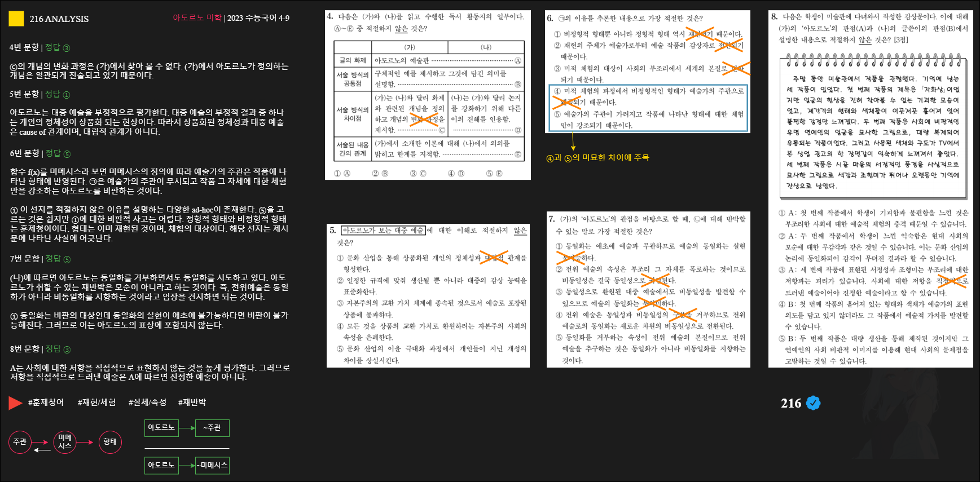This screenshot has width=980, height=482.
Task: Click 정답 ① next to 5번 문항
Action: coord(58,94)
